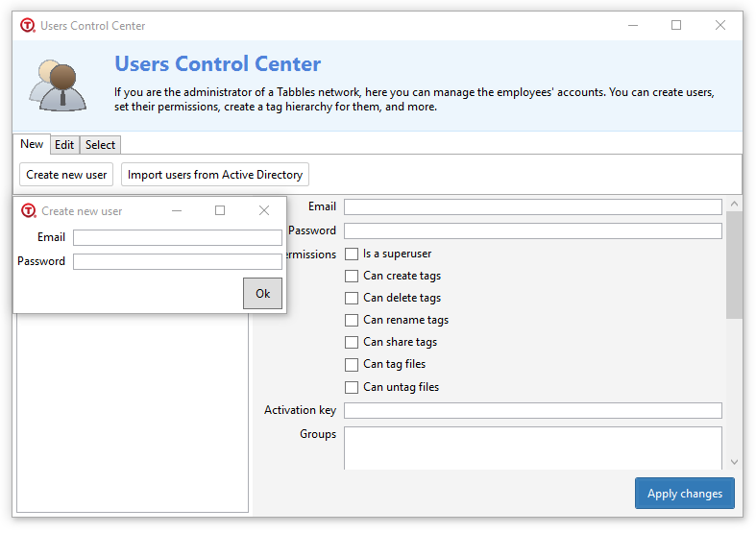This screenshot has width=756, height=533.
Task: Toggle the Can rename tags checkbox
Action: 352,321
